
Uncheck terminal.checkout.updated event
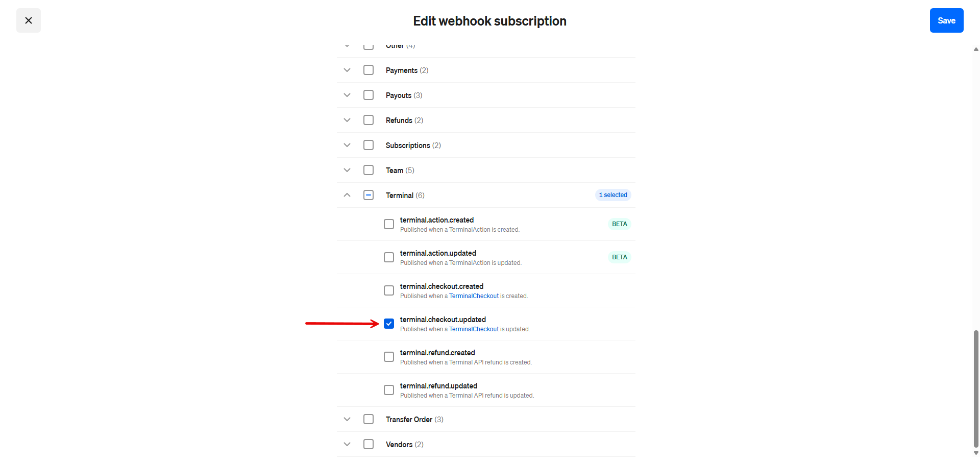pyautogui.click(x=389, y=324)
